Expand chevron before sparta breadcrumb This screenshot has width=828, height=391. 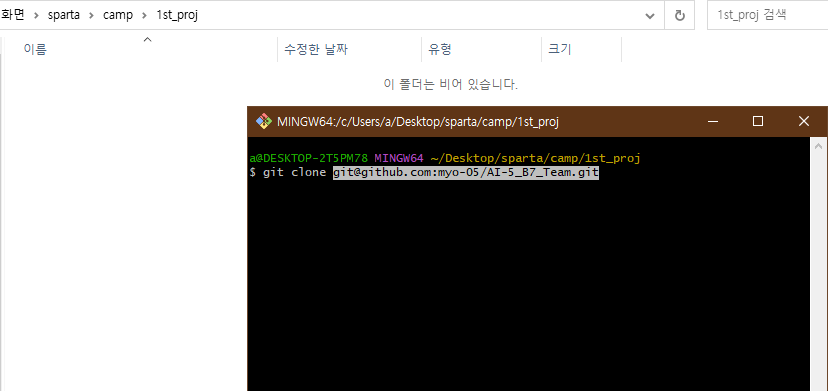[36, 16]
